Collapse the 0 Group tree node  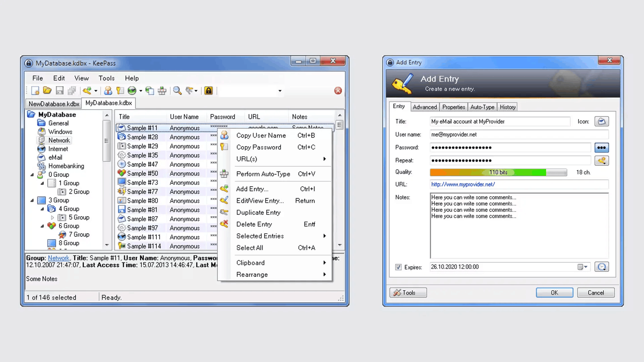(x=32, y=175)
